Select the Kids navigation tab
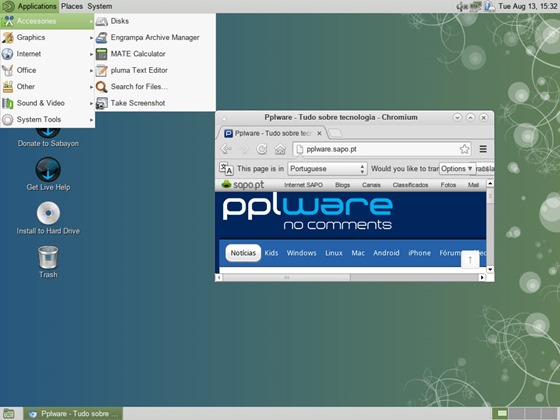 (271, 253)
